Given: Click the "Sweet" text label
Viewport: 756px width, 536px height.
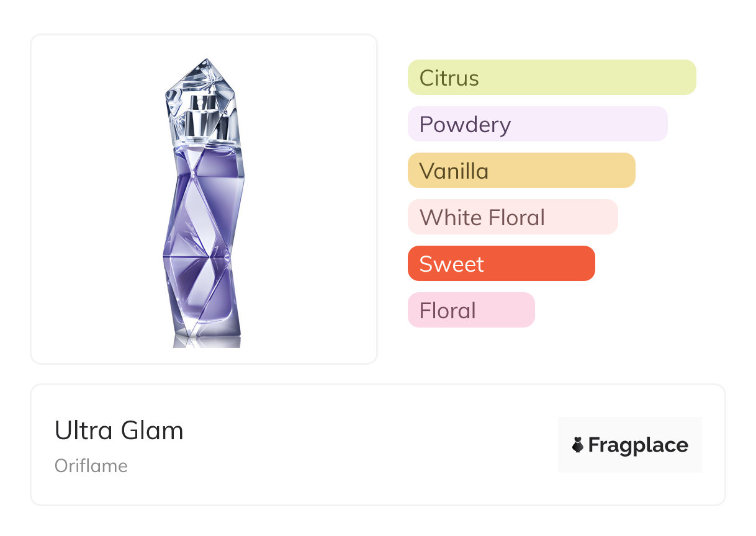Looking at the screenshot, I should pyautogui.click(x=451, y=264).
